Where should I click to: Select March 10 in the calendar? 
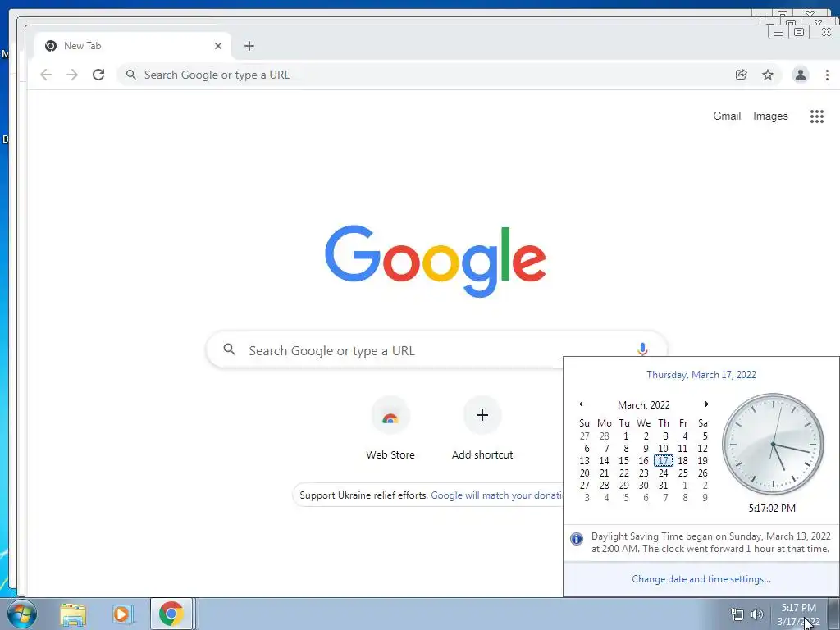pos(663,449)
